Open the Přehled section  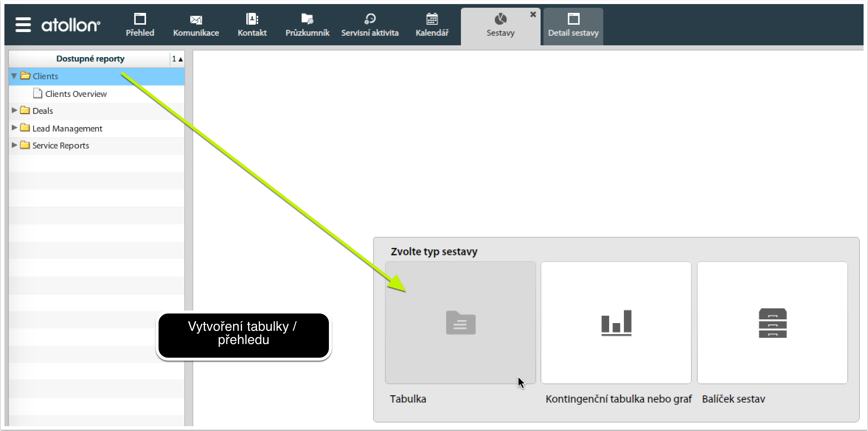[x=140, y=25]
